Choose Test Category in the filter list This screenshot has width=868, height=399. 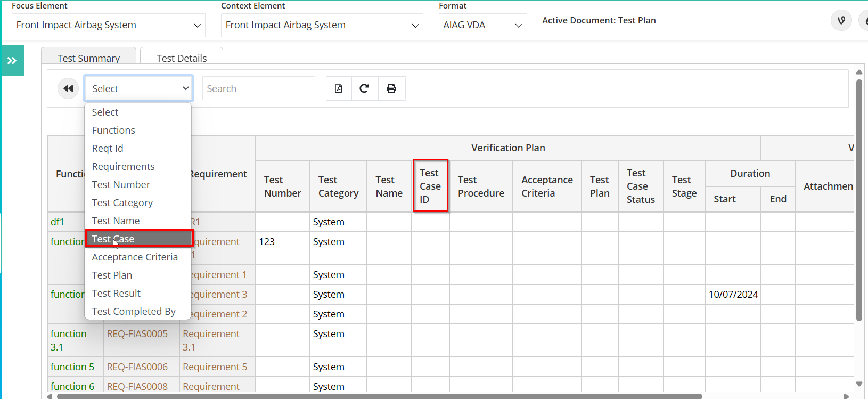pyautogui.click(x=138, y=203)
